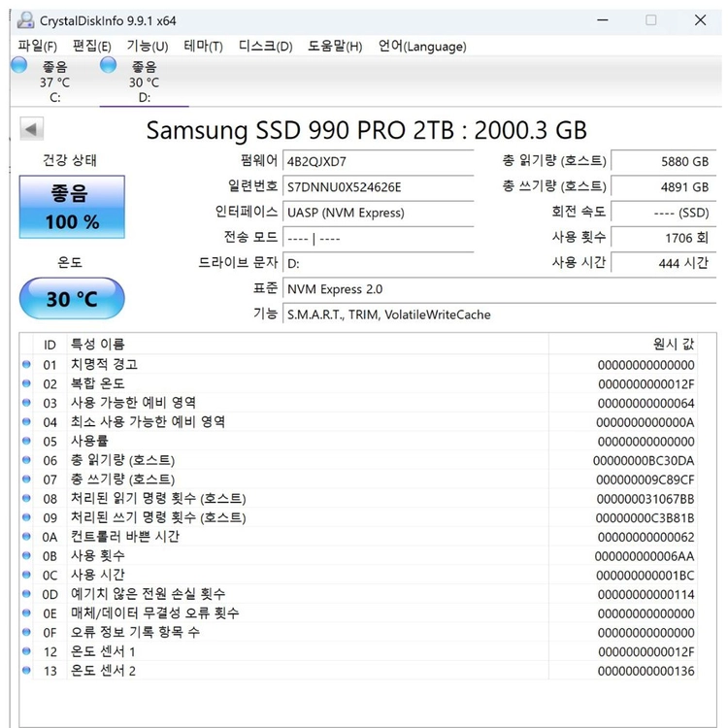Click the drive letter field D:
728x728 pixels.
pyautogui.click(x=378, y=263)
